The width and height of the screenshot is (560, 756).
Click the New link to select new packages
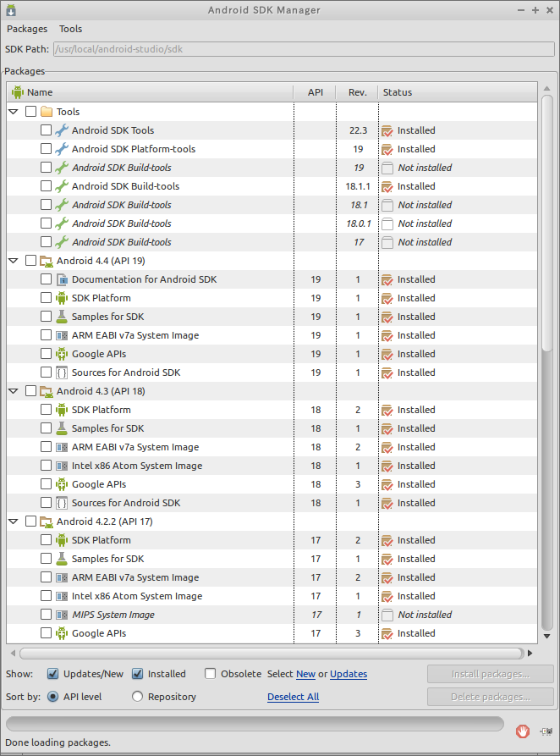click(305, 674)
